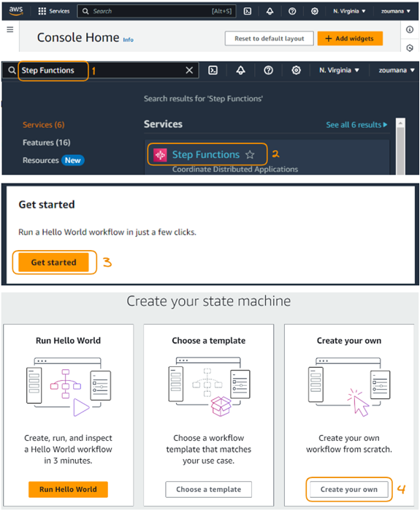The width and height of the screenshot is (420, 511).
Task: Click 'Search results for Step Functions' text
Action: coord(204,99)
